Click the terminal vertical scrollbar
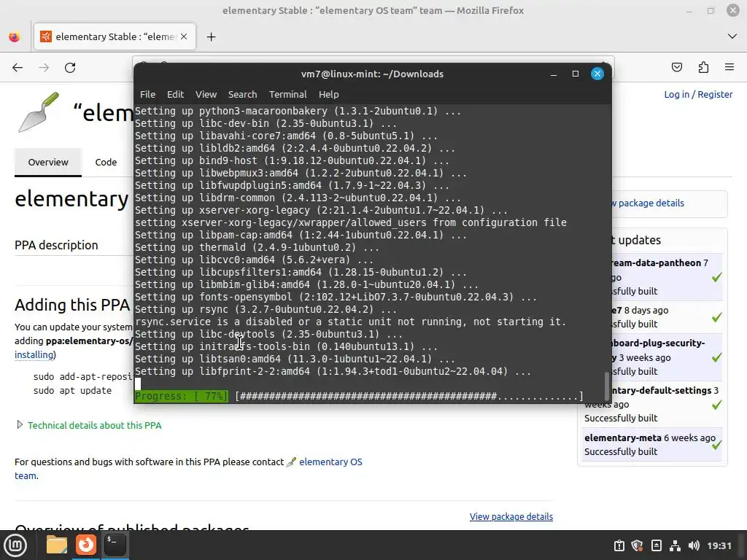Viewport: 747px width, 560px height. [x=607, y=386]
